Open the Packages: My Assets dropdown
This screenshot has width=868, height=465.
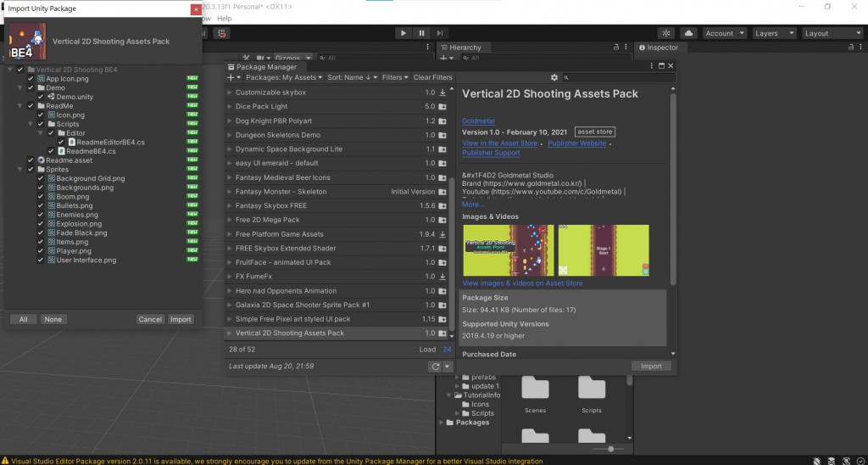coord(284,77)
